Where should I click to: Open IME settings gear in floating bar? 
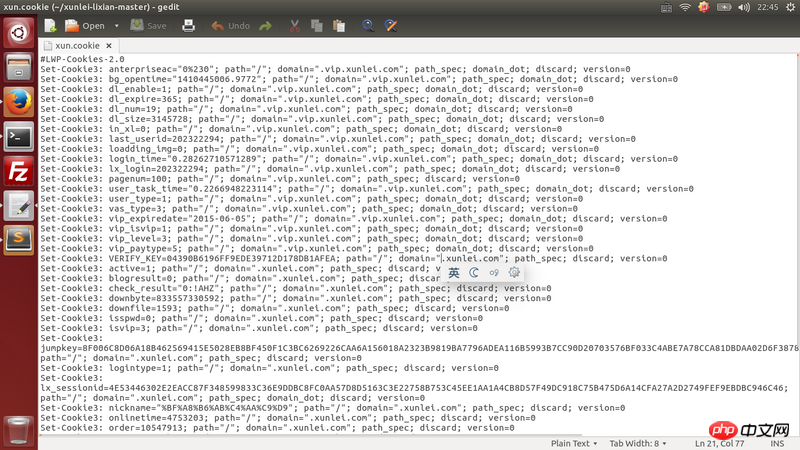[x=514, y=272]
